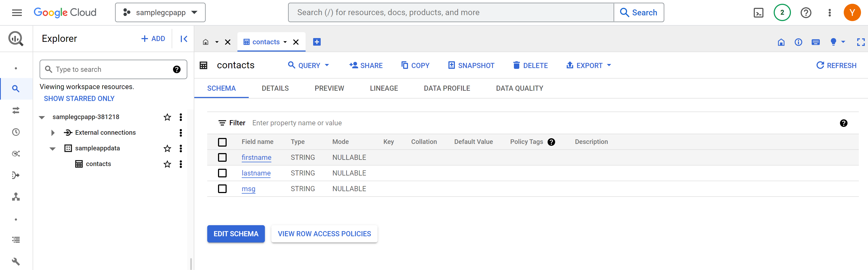Star the contacts table in Explorer
Screen dimensions: 868x270
(167, 164)
